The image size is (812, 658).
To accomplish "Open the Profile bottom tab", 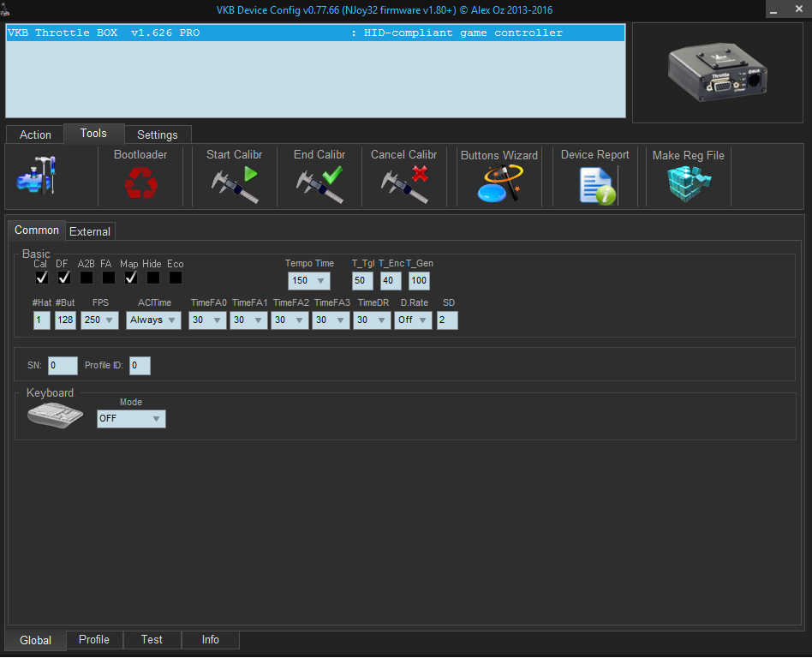I will (x=94, y=639).
